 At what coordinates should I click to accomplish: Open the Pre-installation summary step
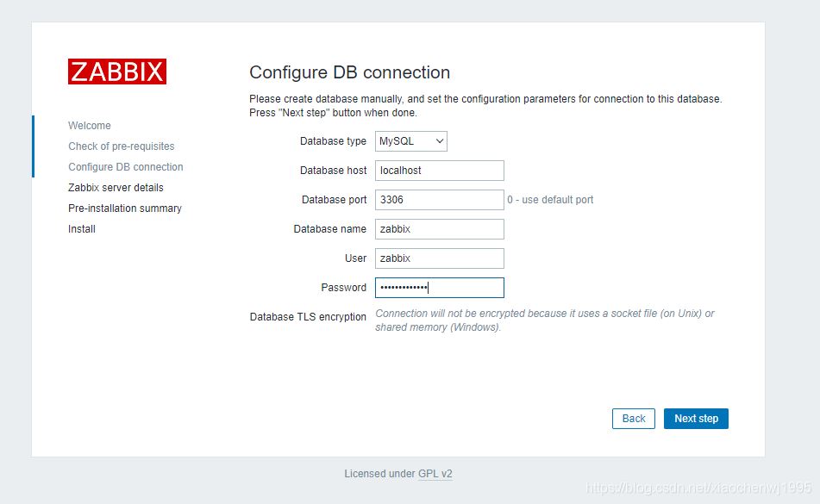click(125, 208)
